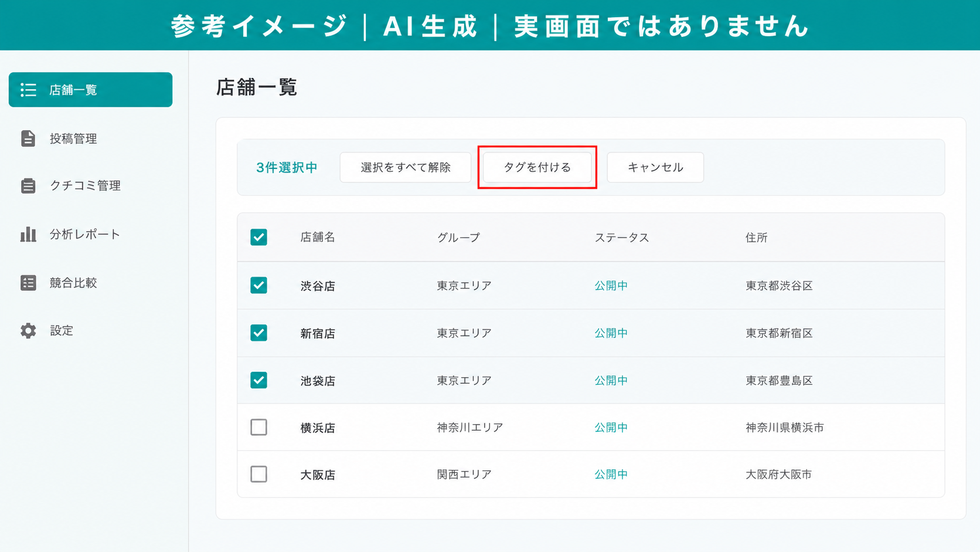The width and height of the screenshot is (980, 552).
Task: Click the 店舗一覧 list icon in sidebar
Action: [28, 90]
